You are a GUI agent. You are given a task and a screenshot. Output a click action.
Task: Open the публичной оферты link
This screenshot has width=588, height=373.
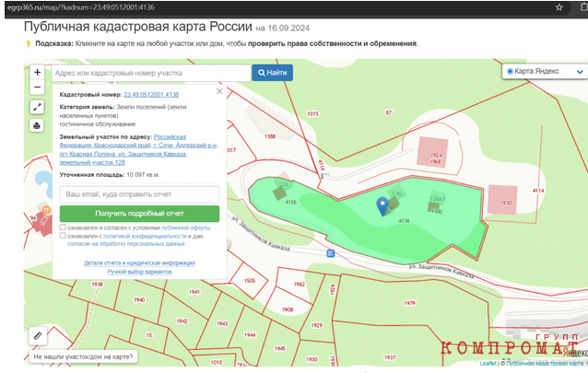click(x=186, y=227)
